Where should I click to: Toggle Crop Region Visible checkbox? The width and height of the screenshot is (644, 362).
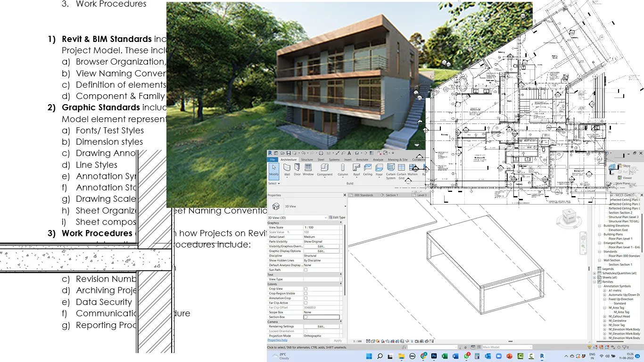tap(305, 294)
